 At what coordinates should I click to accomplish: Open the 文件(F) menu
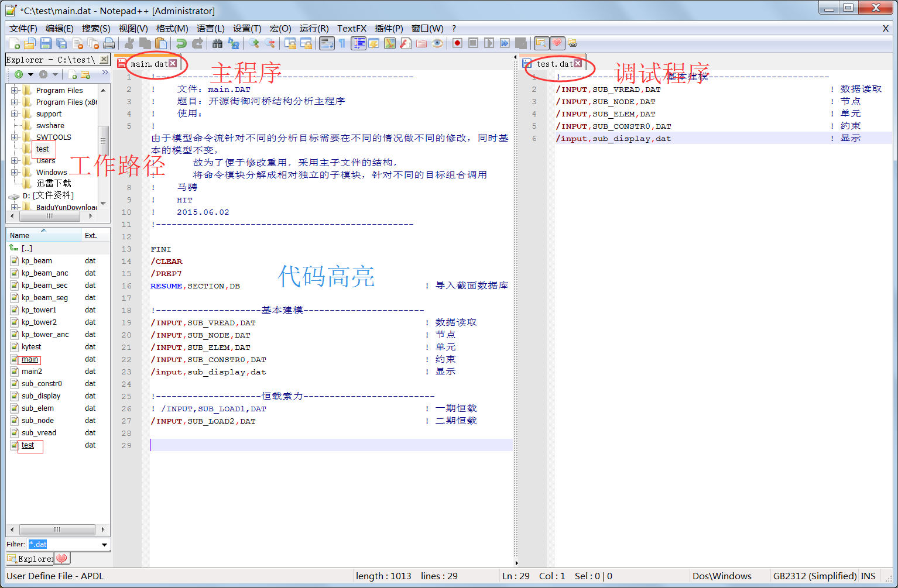point(23,29)
